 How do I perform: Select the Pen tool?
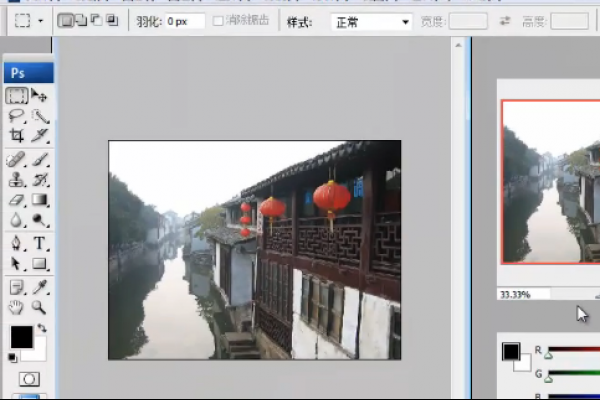click(16, 243)
